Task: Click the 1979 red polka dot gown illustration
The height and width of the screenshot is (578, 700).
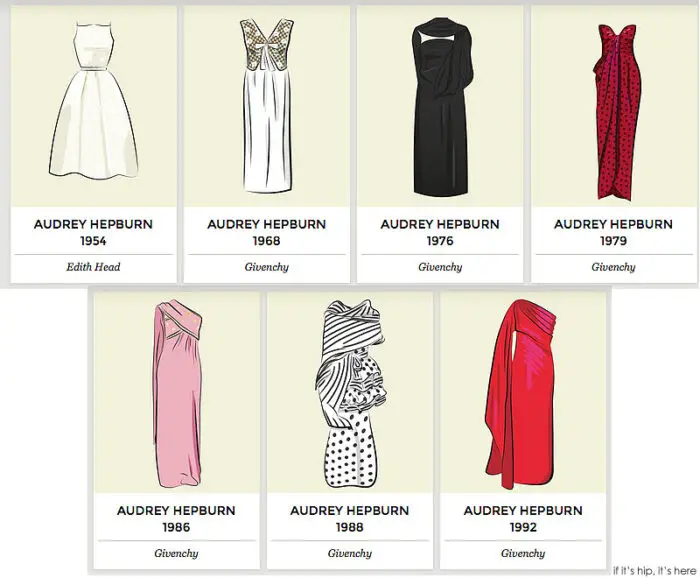Action: pos(617,112)
